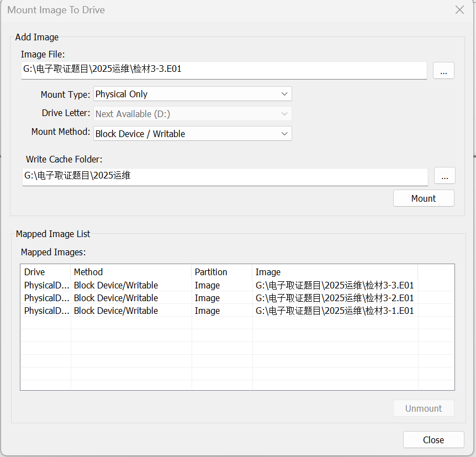
Task: Click the Image File path field
Action: [224, 70]
